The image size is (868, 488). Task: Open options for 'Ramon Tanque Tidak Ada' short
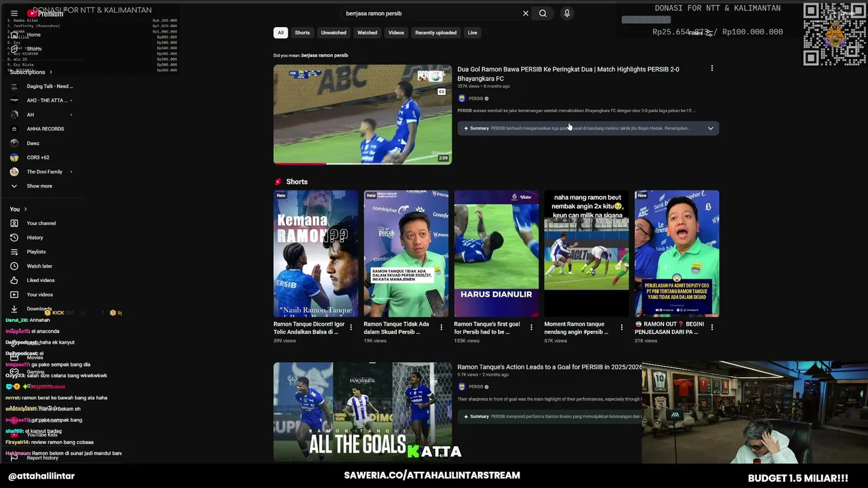click(x=441, y=328)
